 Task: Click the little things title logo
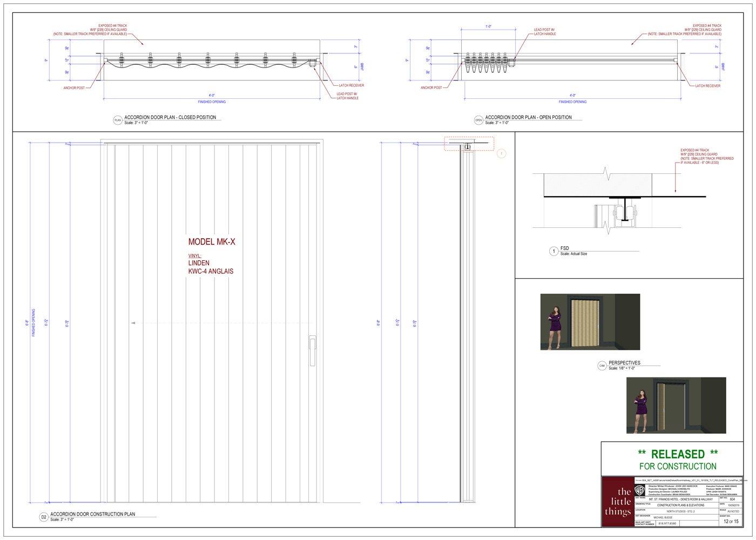click(618, 502)
